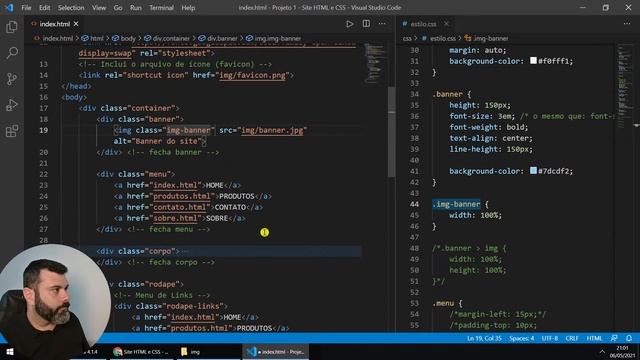Follow the produtos.html link on line 24
The image size is (640, 360).
pos(182,196)
